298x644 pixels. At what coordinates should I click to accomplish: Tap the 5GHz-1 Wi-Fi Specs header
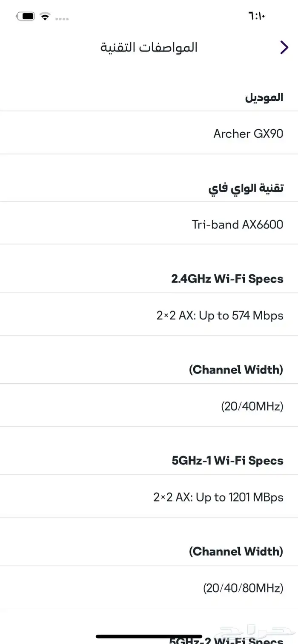(x=227, y=460)
